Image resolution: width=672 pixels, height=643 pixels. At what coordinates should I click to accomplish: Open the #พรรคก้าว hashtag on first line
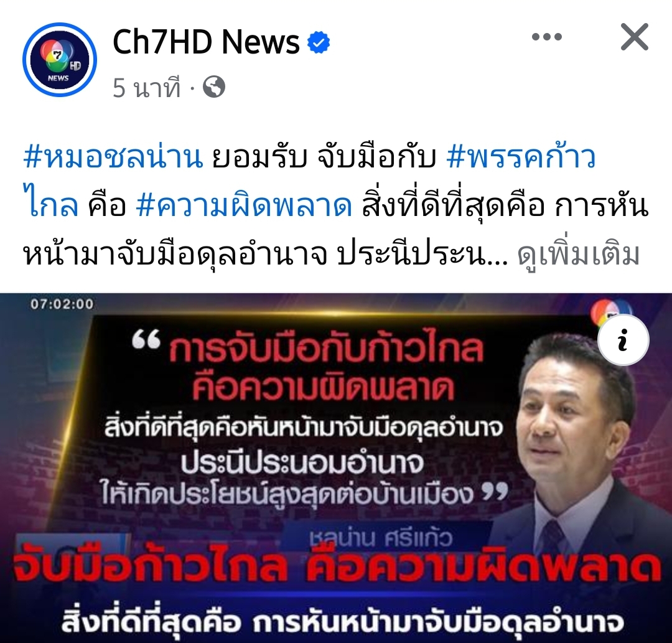(521, 157)
